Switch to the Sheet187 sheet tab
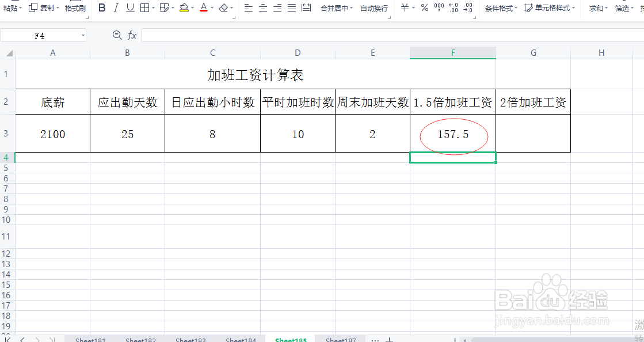 pos(340,340)
